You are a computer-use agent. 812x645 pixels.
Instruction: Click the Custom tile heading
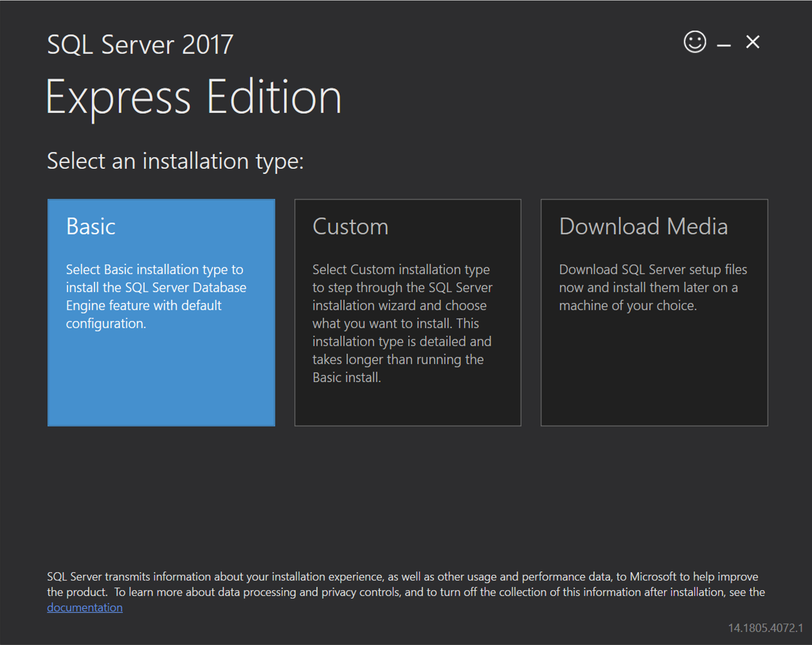point(350,227)
